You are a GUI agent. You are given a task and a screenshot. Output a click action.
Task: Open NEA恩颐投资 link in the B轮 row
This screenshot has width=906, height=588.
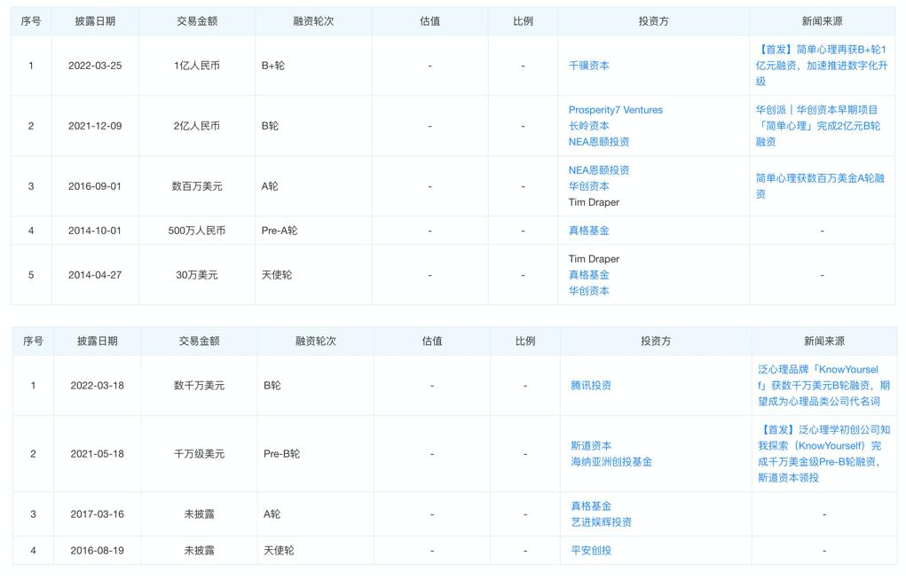[599, 142]
